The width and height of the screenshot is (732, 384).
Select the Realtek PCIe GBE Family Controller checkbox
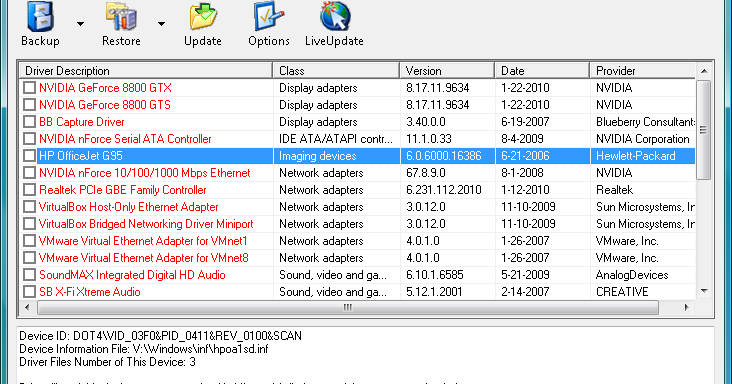coord(29,190)
